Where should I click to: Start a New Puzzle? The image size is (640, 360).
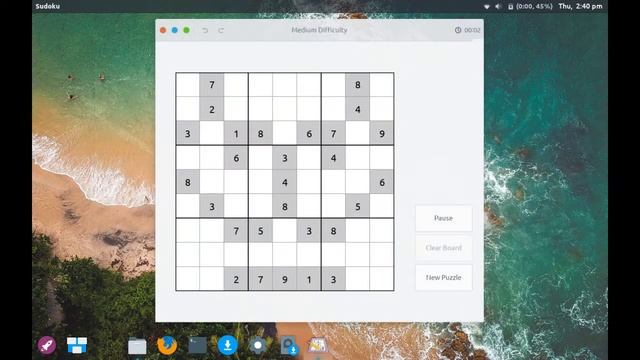[x=444, y=278]
